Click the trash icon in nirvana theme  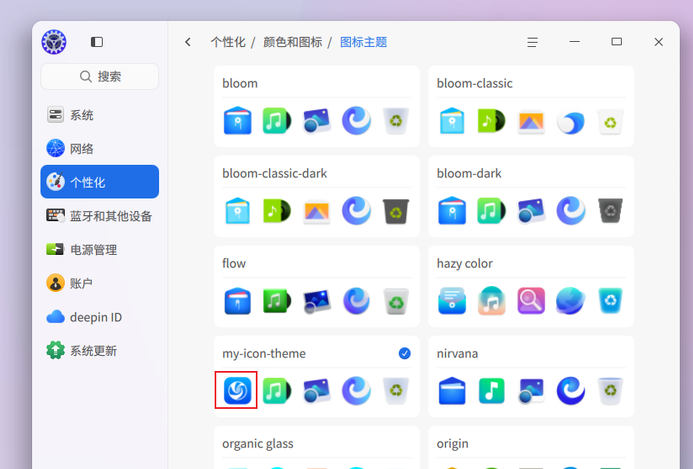point(610,391)
